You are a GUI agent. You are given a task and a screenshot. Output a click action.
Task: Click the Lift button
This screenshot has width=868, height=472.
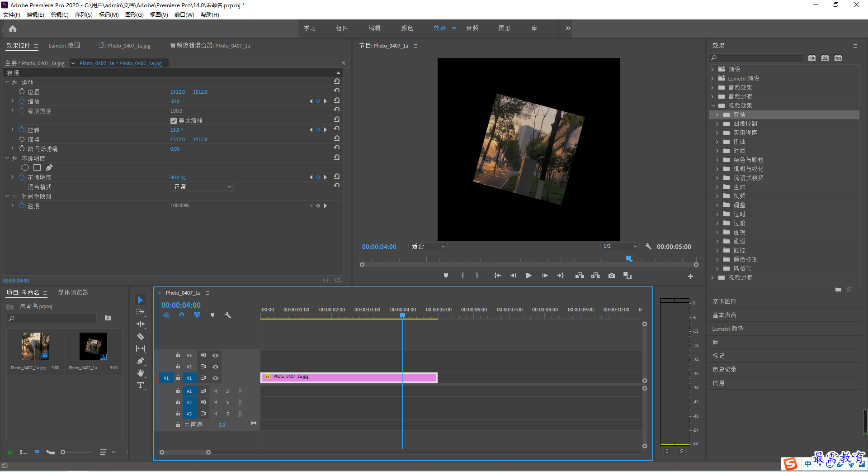click(x=580, y=276)
